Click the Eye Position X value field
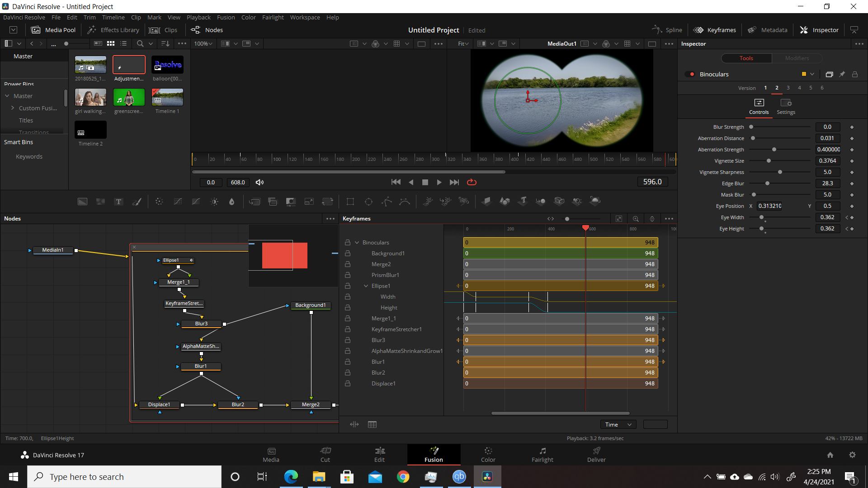This screenshot has width=868, height=488. pos(770,206)
